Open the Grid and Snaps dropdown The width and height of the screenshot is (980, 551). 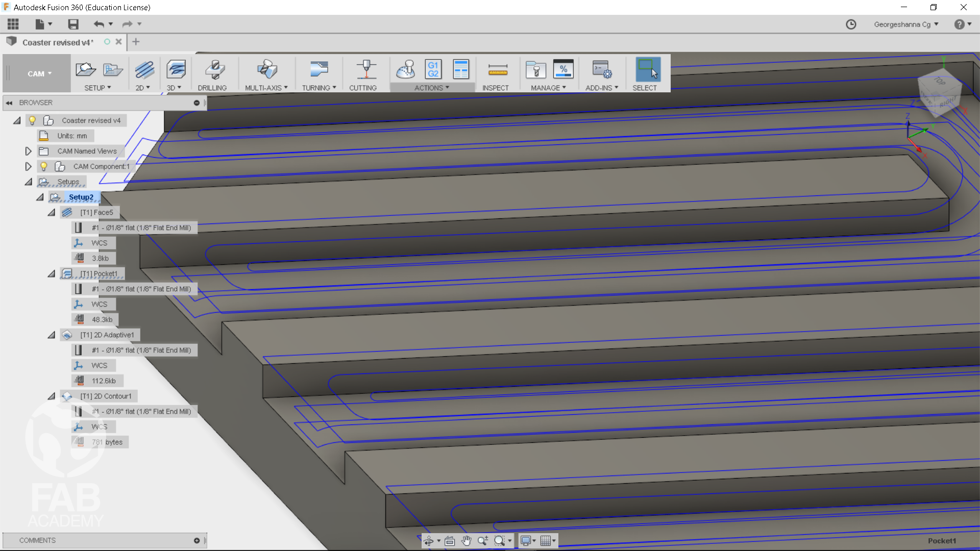coord(548,541)
